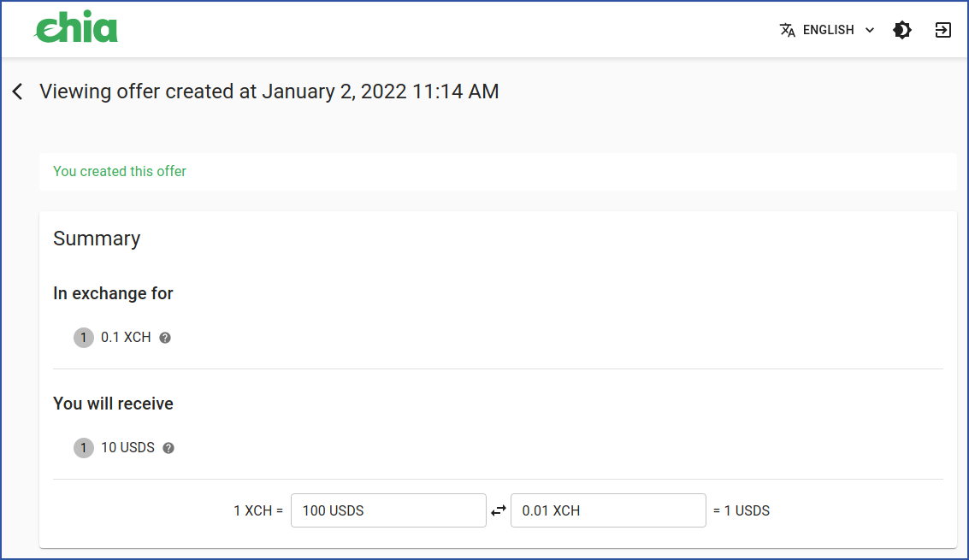The image size is (969, 560).
Task: Click the Summary heading
Action: coord(97,239)
